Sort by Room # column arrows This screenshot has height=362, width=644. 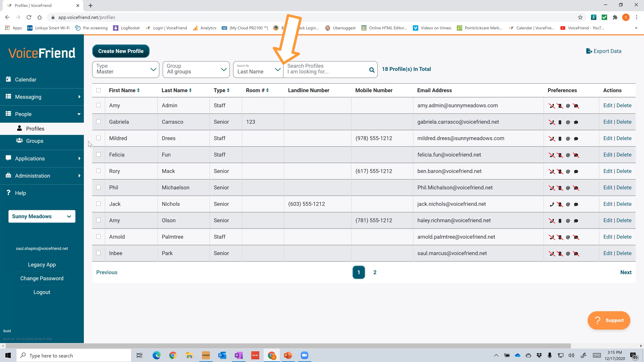click(x=267, y=90)
